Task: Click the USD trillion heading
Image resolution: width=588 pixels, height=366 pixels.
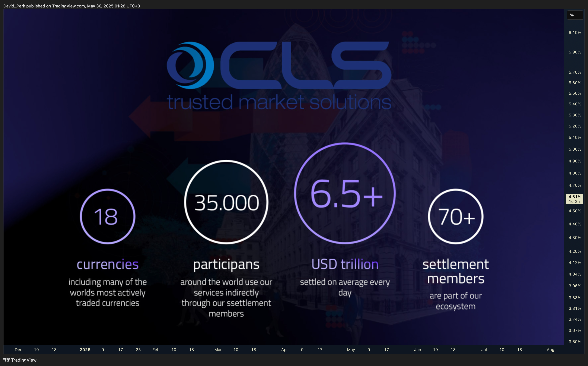Action: [345, 264]
